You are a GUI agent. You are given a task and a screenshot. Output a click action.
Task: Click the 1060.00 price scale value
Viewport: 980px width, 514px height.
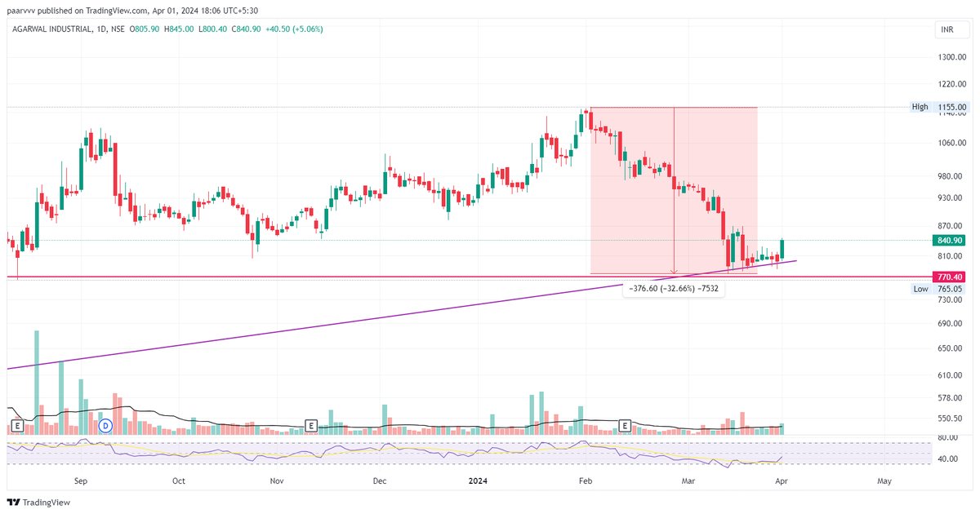(951, 144)
